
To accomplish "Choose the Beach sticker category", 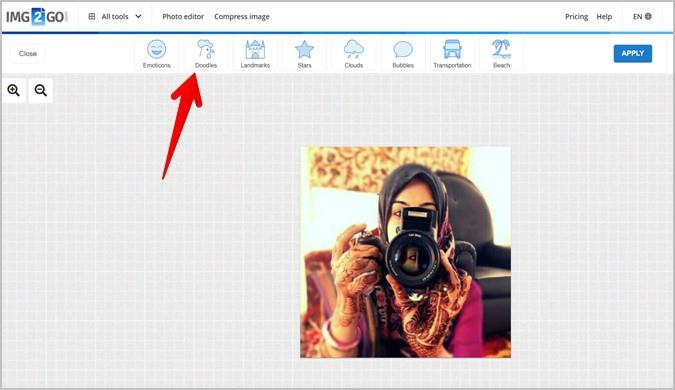I will (x=502, y=54).
